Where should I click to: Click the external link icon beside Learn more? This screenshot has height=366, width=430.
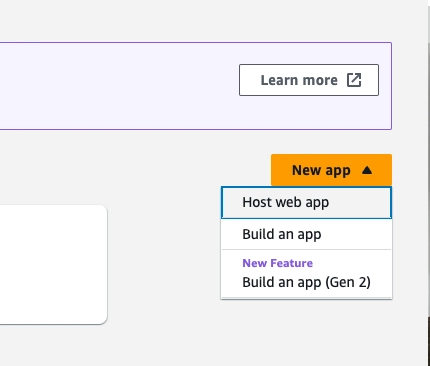pos(354,80)
